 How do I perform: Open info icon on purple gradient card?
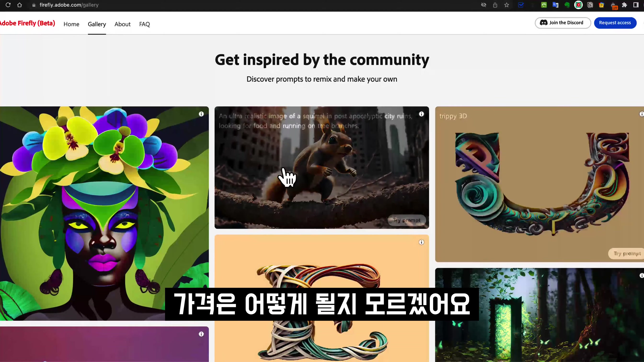pyautogui.click(x=201, y=334)
